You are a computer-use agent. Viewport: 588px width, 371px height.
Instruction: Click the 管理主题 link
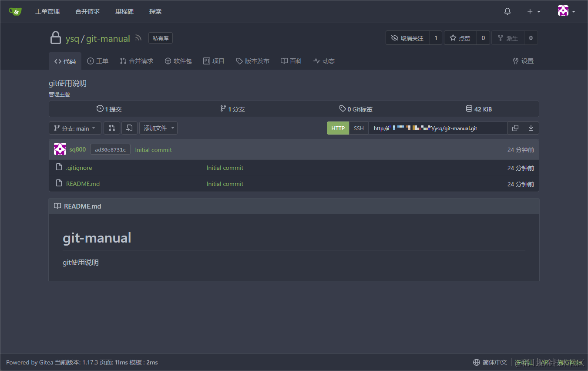click(x=59, y=94)
